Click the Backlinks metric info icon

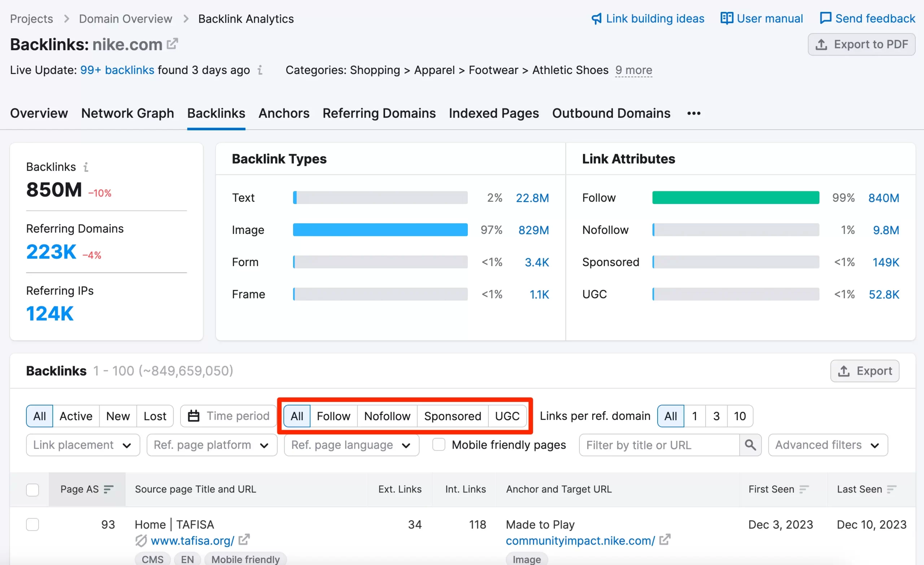click(x=86, y=167)
